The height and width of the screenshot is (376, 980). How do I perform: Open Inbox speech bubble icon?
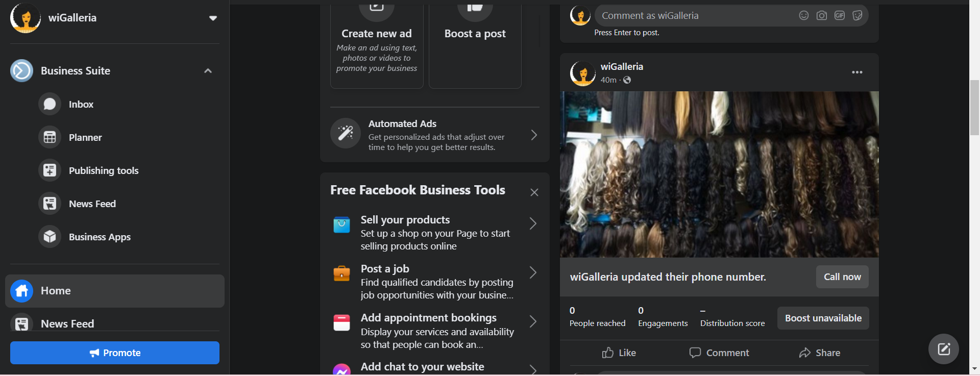50,104
